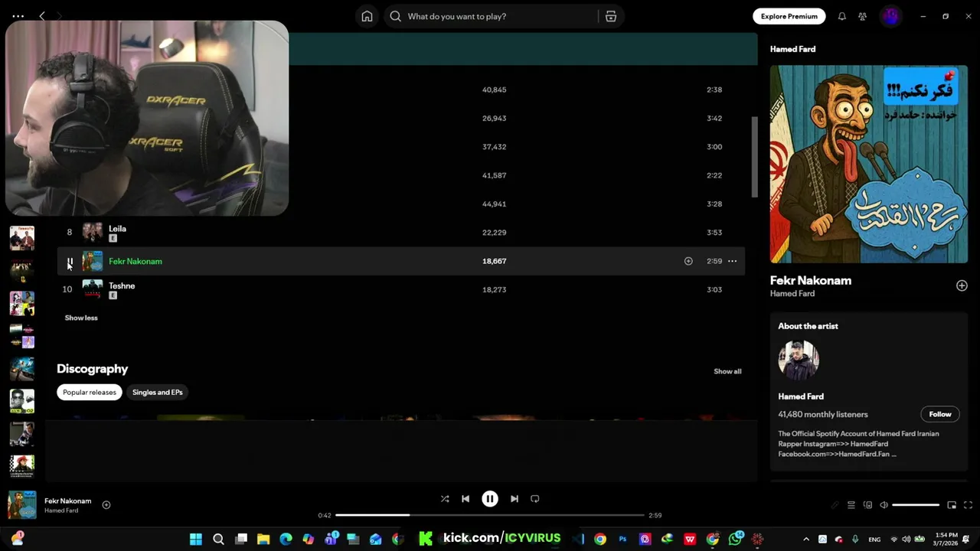
Task: Show hidden system tray icons
Action: coord(805,539)
